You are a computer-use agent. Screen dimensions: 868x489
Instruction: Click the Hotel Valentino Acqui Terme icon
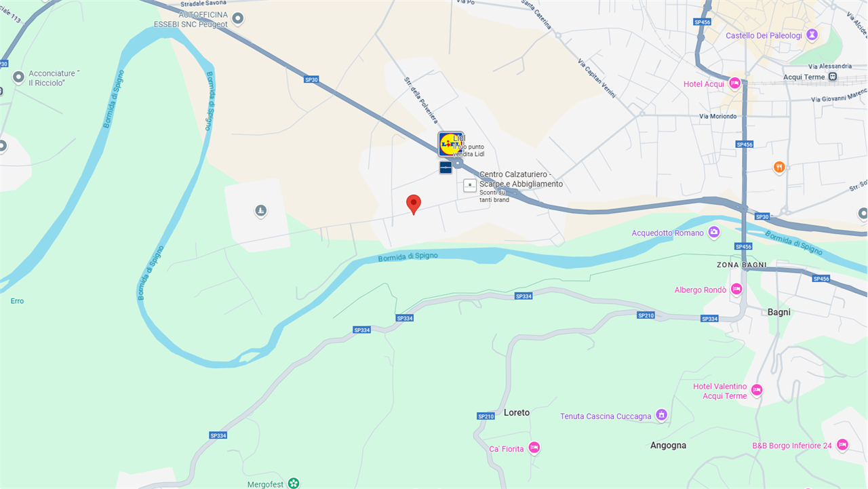757,390
